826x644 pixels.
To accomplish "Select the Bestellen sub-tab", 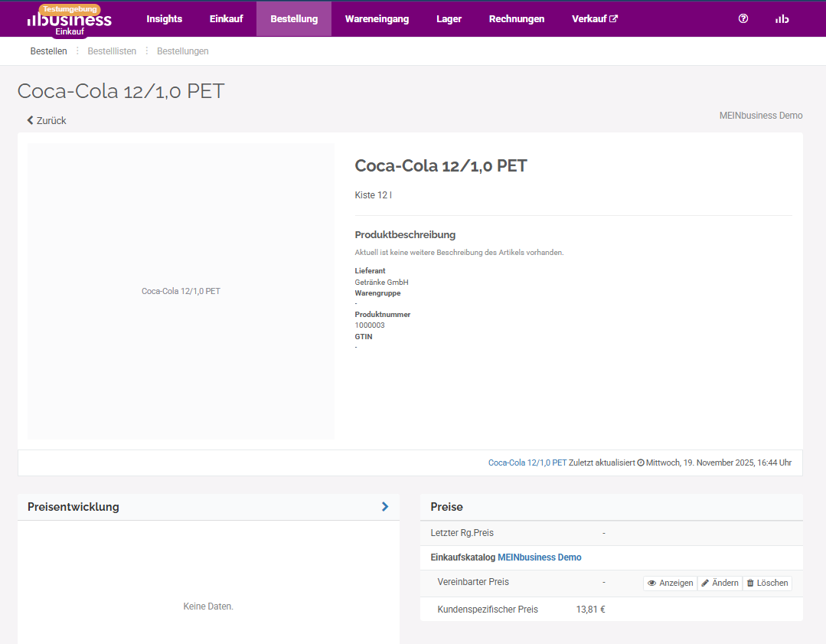I will [48, 51].
